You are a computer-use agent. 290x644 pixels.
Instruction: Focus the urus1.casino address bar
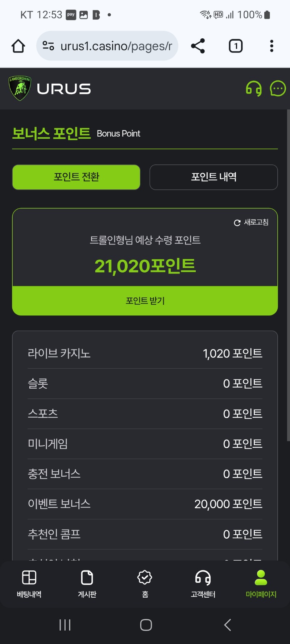(x=116, y=46)
